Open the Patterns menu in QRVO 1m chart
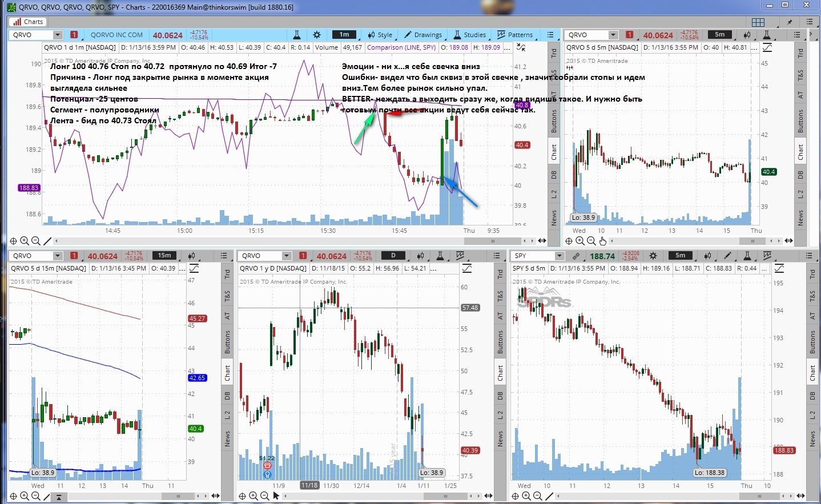 (515, 35)
